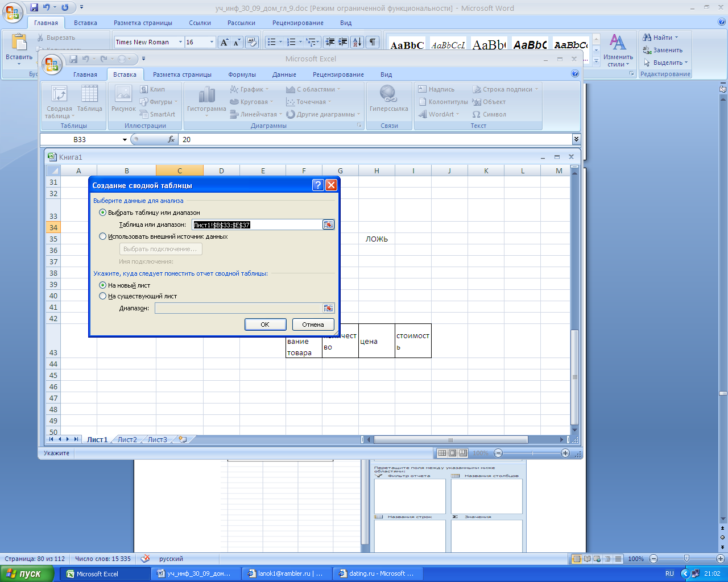Click range selector icon beside Диапазон field
Viewport: 728px width, 582px height.
[x=329, y=308]
